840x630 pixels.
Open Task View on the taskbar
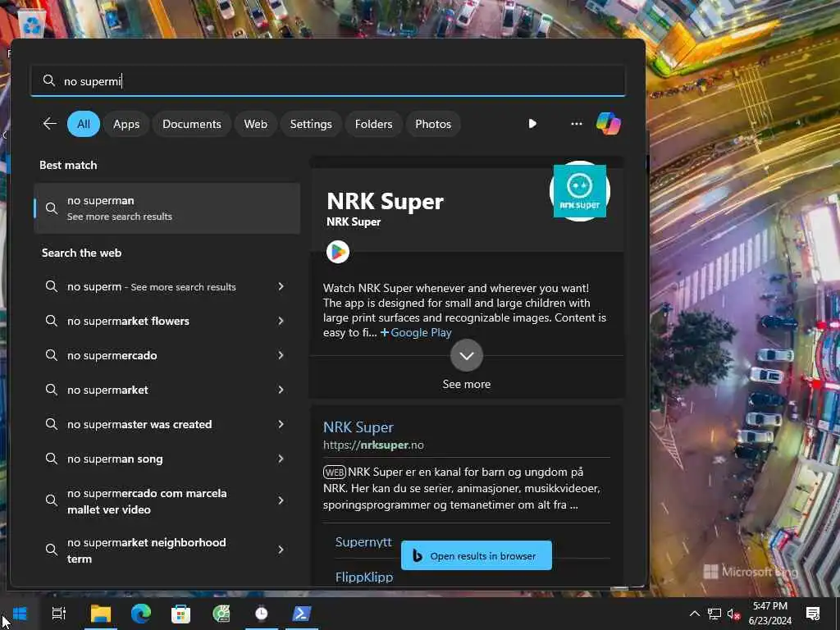pos(59,614)
